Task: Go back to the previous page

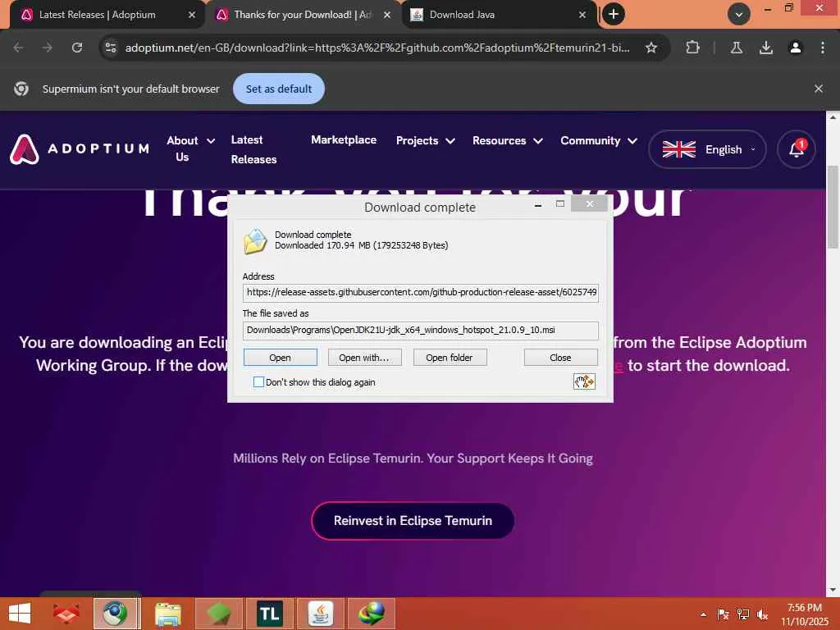Action: pyautogui.click(x=18, y=48)
